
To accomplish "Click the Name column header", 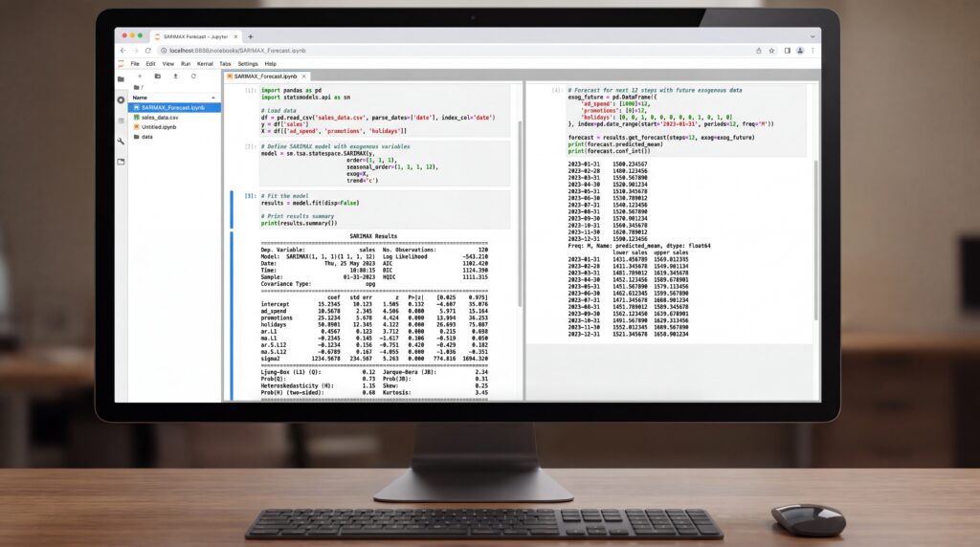I will click(140, 98).
